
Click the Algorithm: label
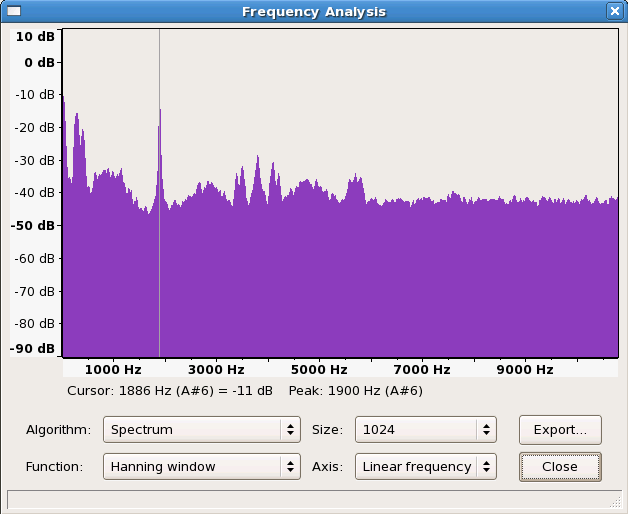[58, 430]
